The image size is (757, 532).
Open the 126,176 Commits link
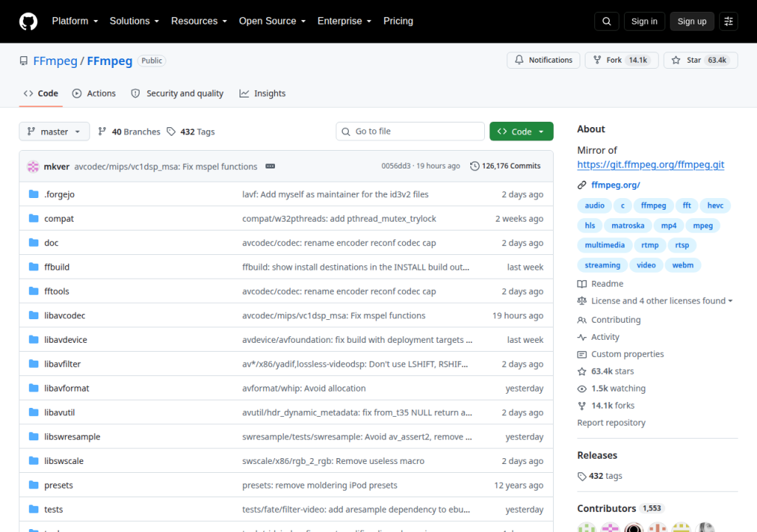[x=506, y=166]
